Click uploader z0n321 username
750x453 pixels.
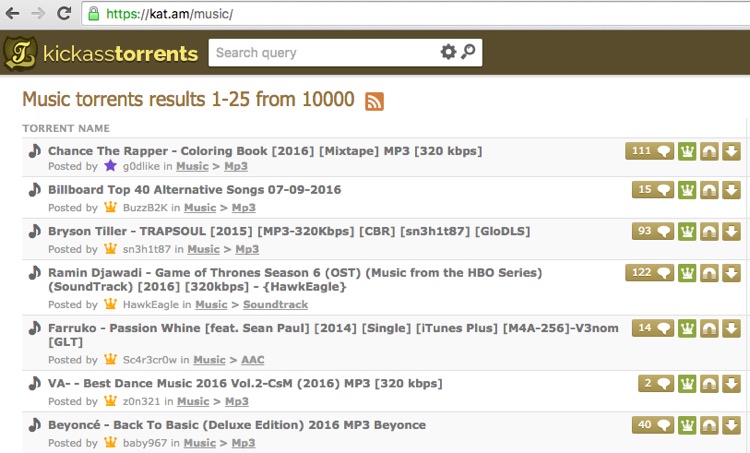[142, 402]
